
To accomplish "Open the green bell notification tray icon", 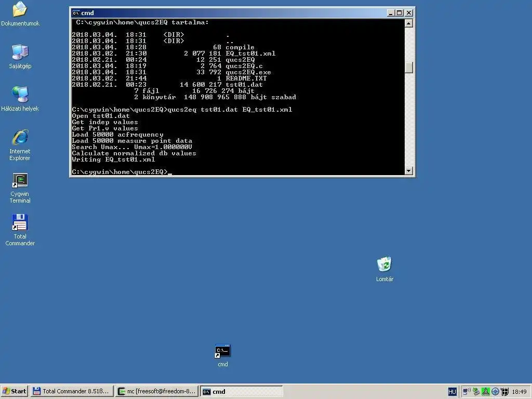I will tap(486, 391).
